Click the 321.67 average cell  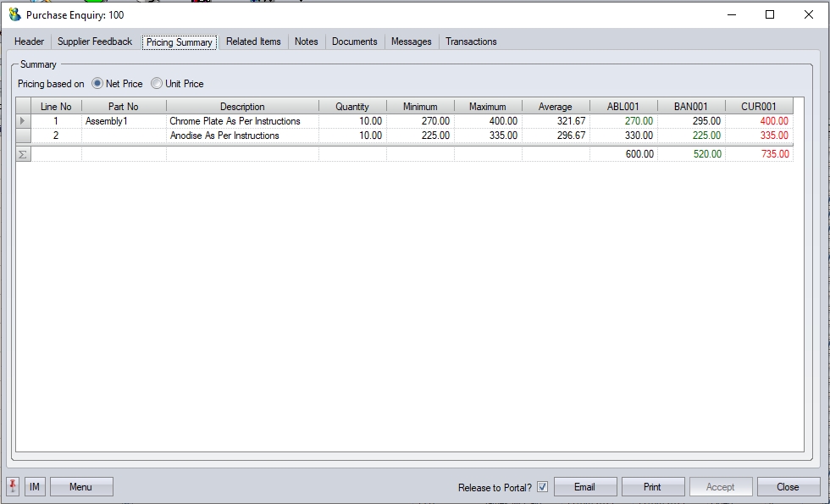click(x=556, y=121)
